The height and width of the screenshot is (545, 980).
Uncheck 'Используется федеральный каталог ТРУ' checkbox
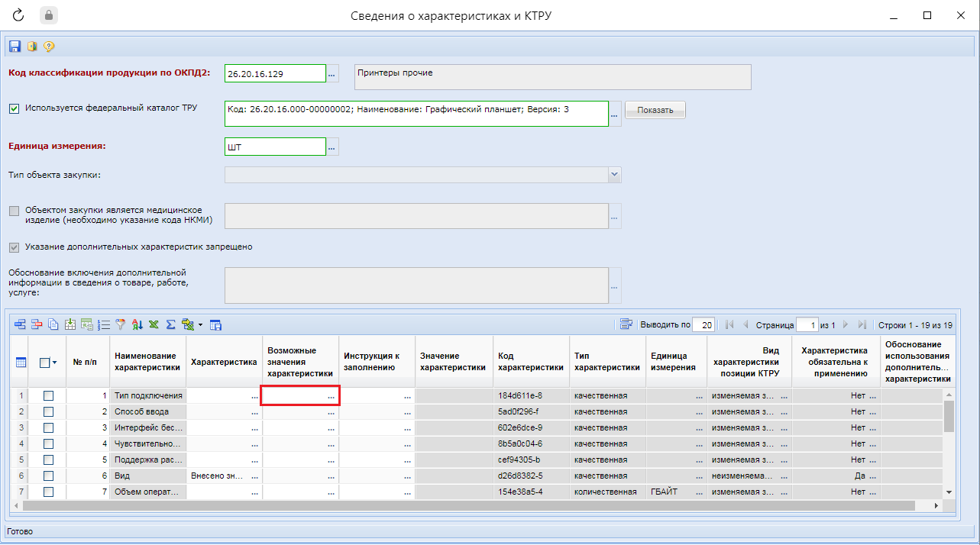tap(15, 108)
